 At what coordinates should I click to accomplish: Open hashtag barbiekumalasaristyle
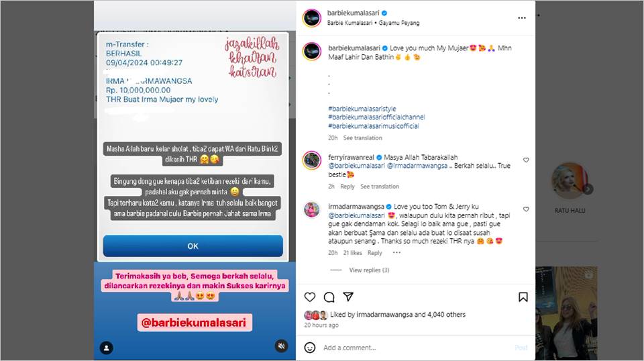362,109
